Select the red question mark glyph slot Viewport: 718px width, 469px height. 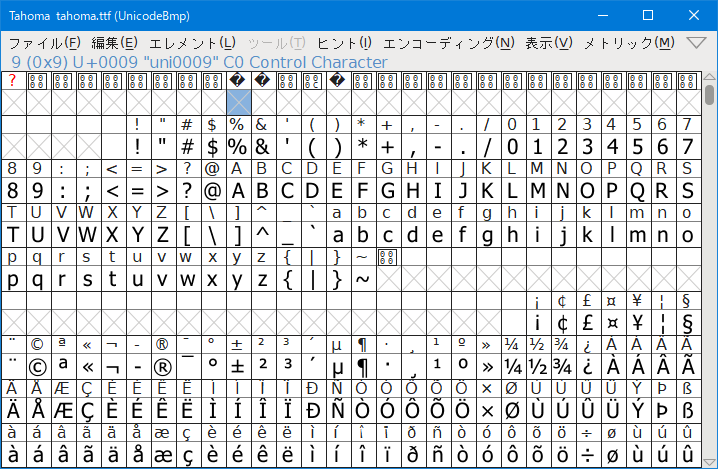click(13, 81)
